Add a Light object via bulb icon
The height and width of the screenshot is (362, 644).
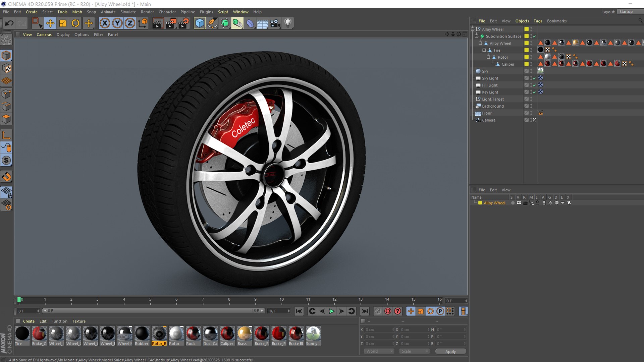288,23
